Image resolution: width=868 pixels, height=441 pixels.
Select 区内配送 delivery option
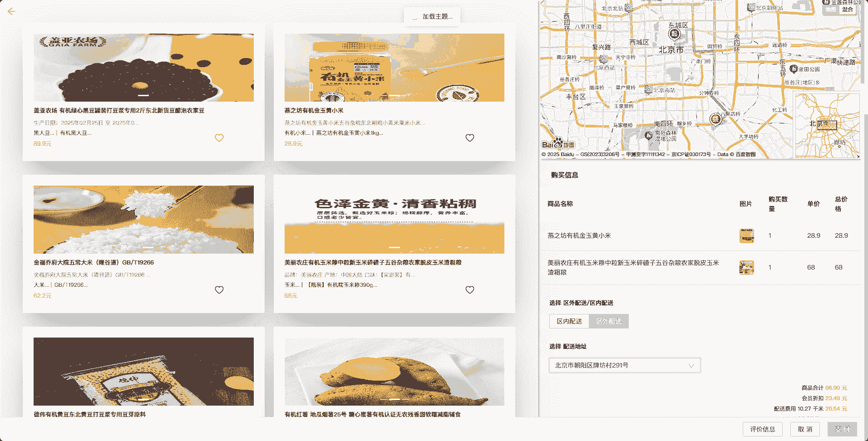tap(569, 321)
